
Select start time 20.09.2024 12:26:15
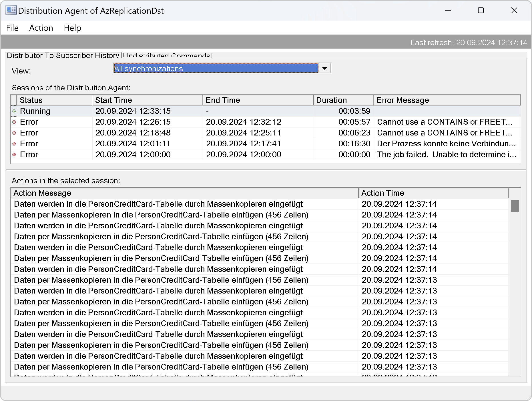pos(133,122)
